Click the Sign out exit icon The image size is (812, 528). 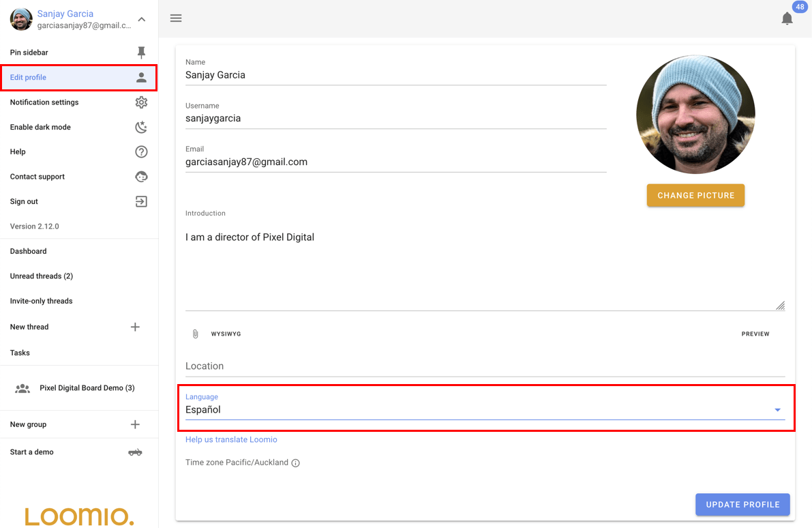[141, 201]
